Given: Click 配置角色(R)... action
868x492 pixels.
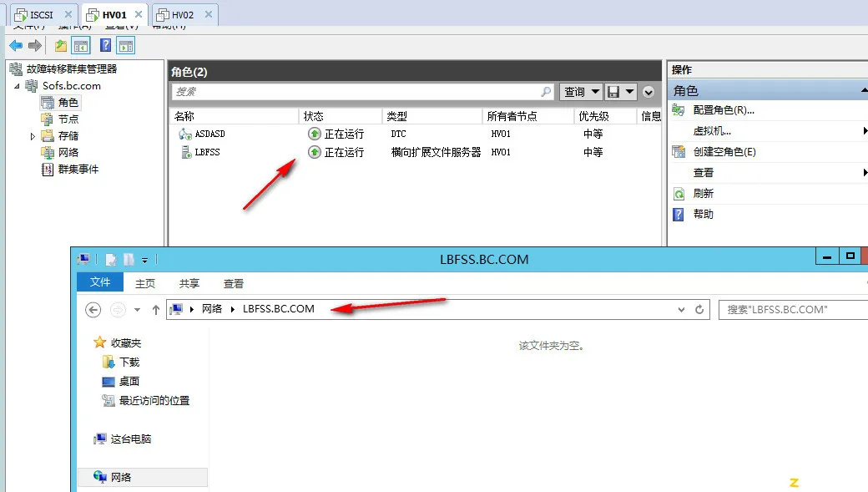Looking at the screenshot, I should pyautogui.click(x=724, y=110).
